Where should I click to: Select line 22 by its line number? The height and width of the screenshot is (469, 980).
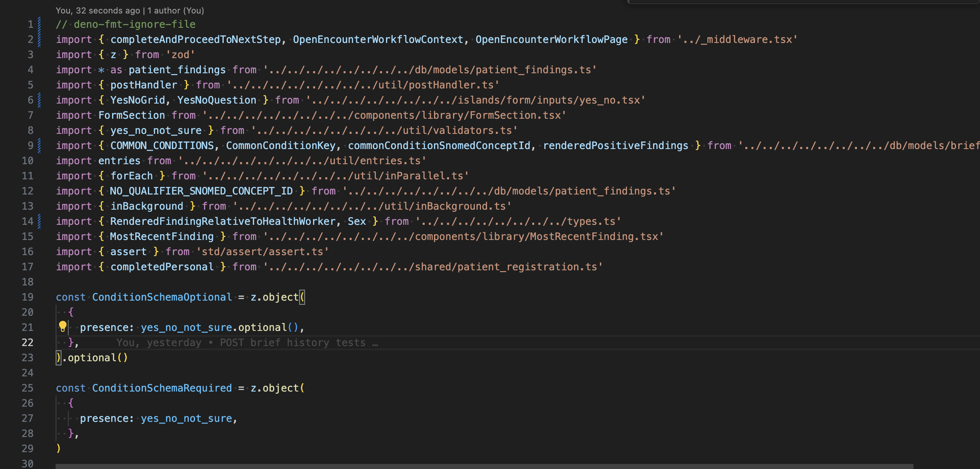point(27,342)
